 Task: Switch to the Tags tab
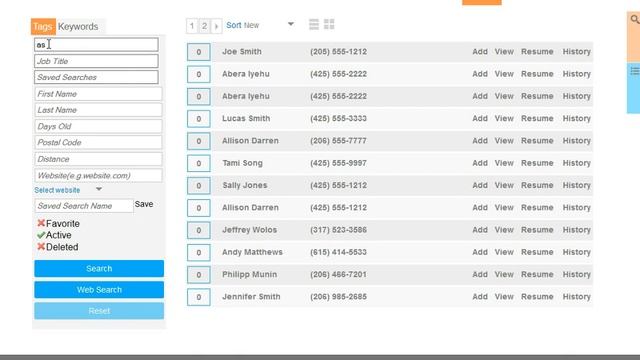tap(43, 27)
